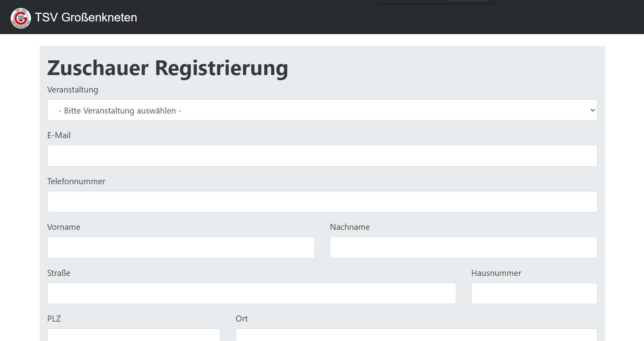Focus the E-Mail input field
The height and width of the screenshot is (341, 644).
click(x=322, y=156)
